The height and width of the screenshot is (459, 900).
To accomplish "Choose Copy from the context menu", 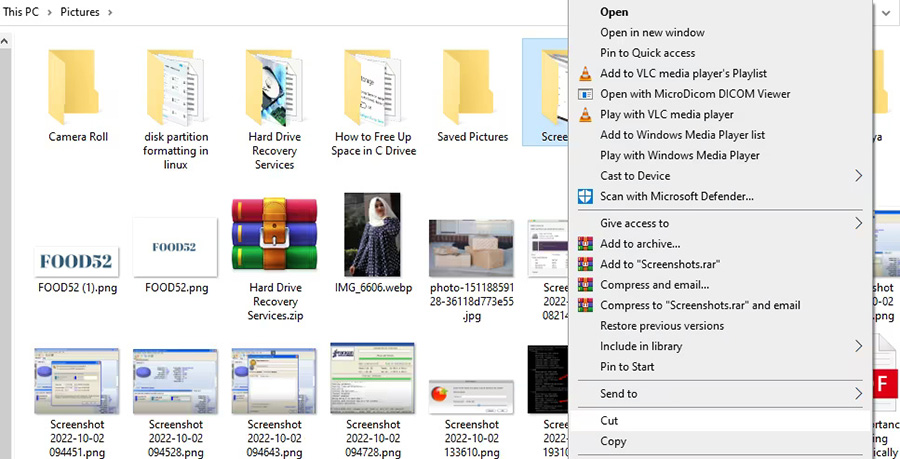I will tap(613, 441).
